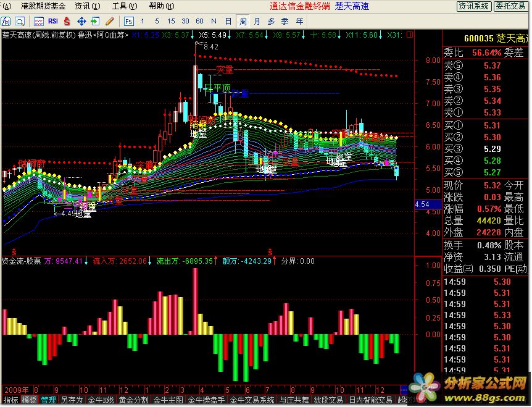The height and width of the screenshot is (407, 532).
Task: Switch to 30-minute period
Action: (185, 22)
